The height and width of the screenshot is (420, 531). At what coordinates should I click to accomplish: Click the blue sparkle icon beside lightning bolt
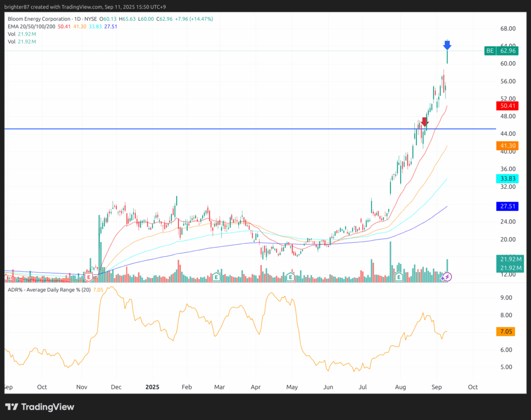tap(443, 278)
